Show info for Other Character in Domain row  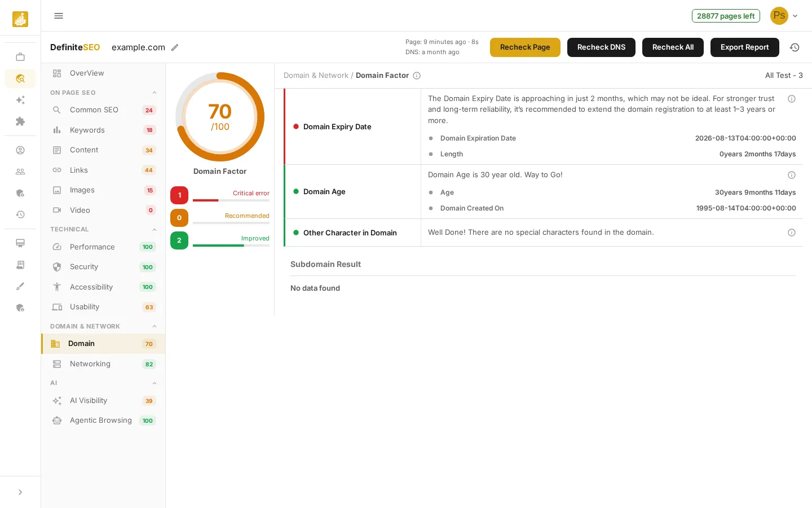[x=792, y=233]
